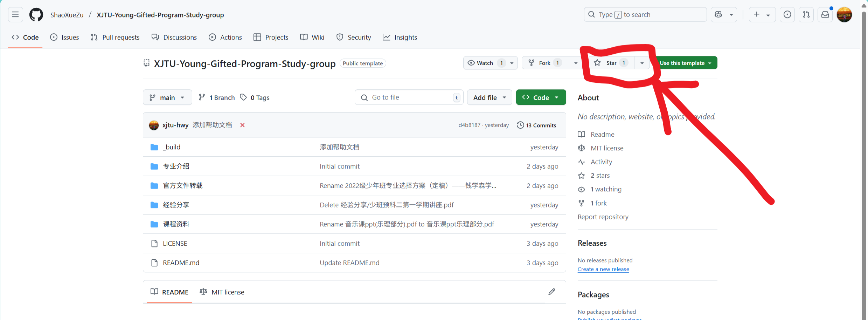Go to GitHub home via Octocat logo
This screenshot has height=320, width=868.
(x=36, y=15)
